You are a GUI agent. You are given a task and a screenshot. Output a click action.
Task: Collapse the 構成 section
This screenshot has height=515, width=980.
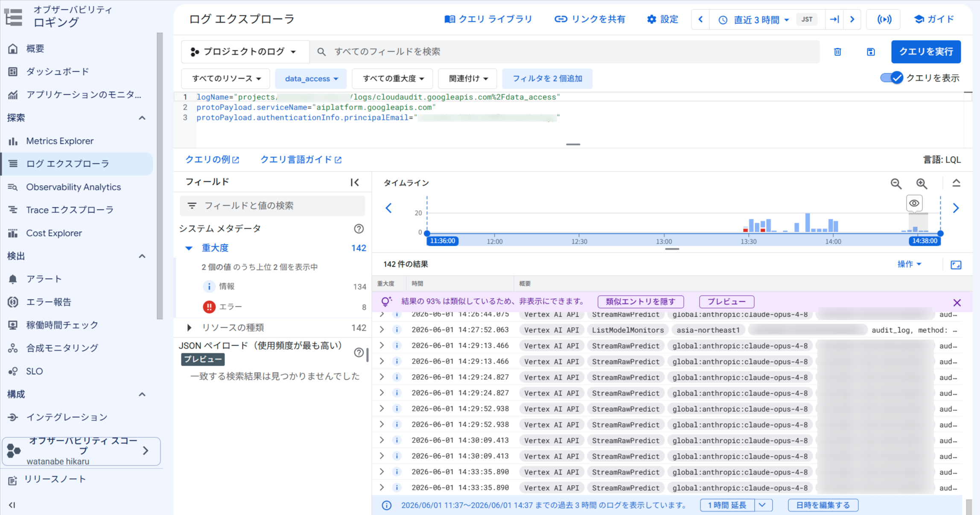(142, 394)
